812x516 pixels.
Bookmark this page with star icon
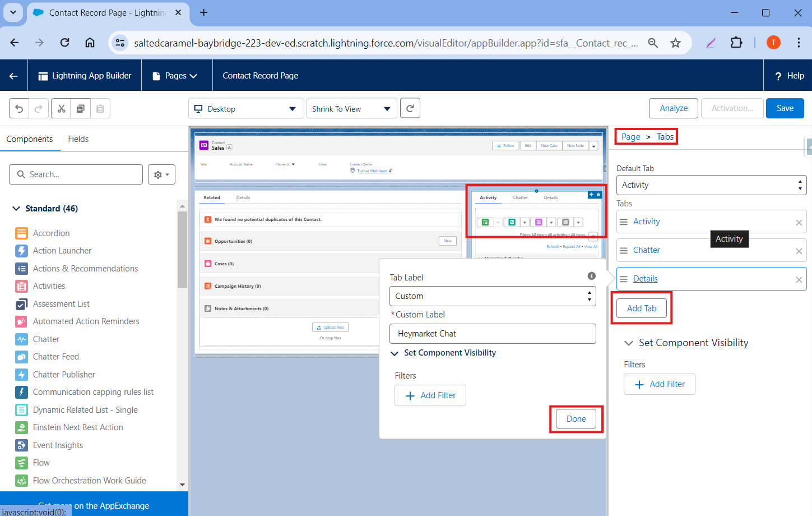[x=675, y=43]
